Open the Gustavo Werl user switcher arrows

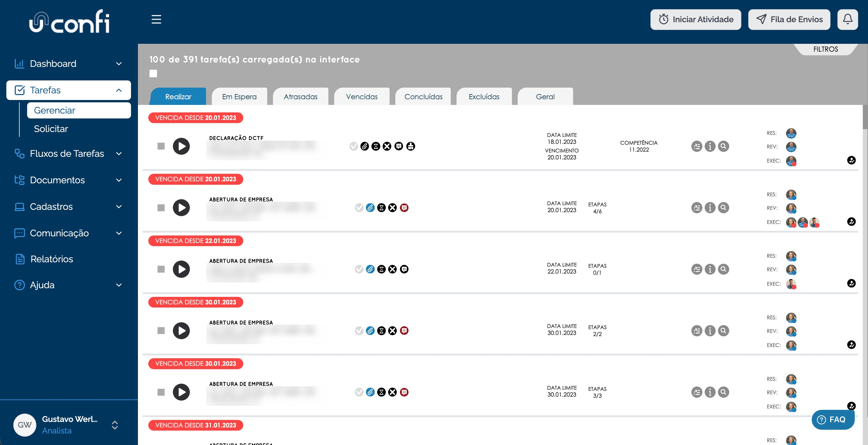coord(115,425)
